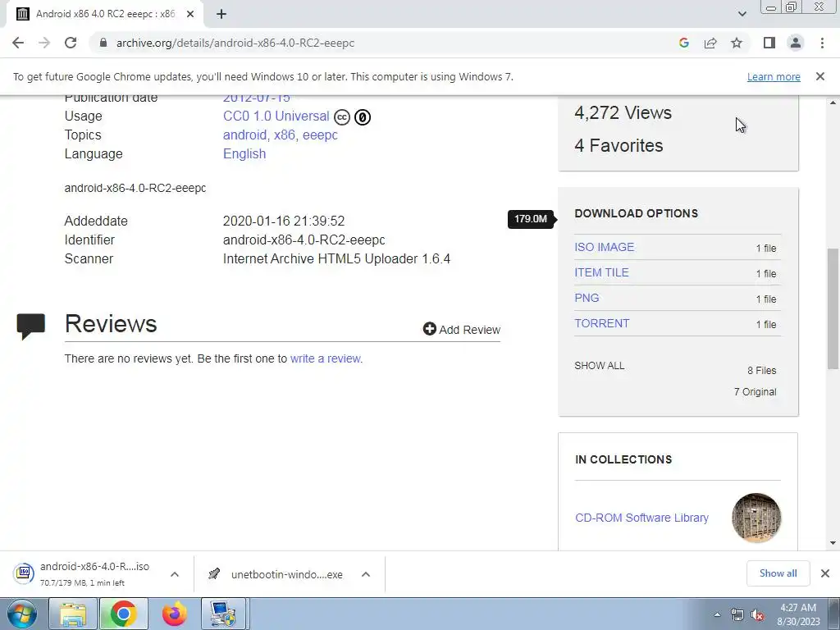Click the 4 Favorites text
The image size is (840, 630).
click(x=619, y=145)
